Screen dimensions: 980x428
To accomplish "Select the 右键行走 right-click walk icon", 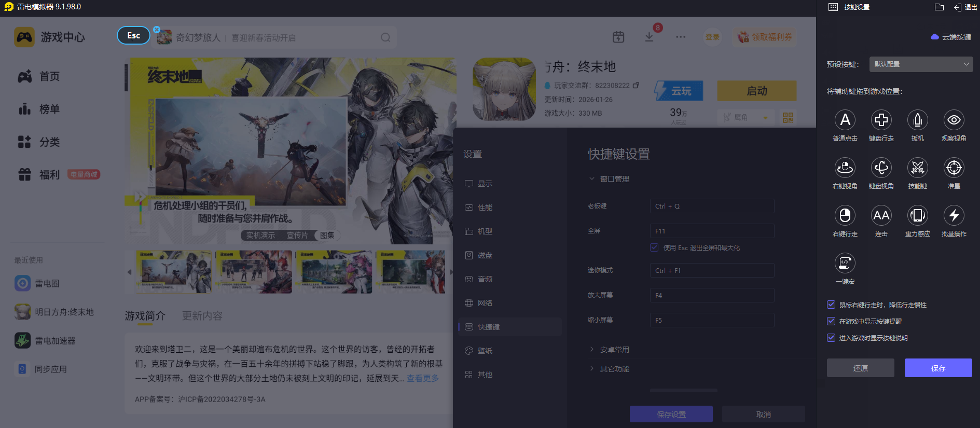I will click(845, 215).
